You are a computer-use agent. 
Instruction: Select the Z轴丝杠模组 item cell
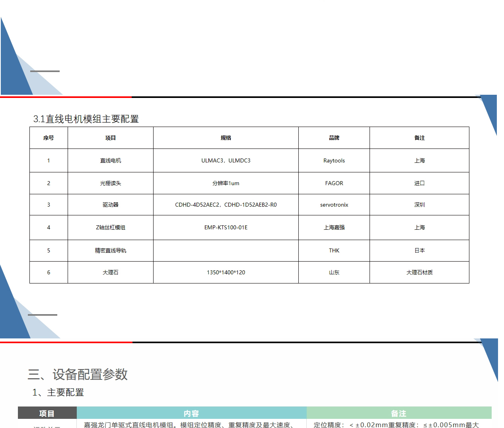pos(110,227)
